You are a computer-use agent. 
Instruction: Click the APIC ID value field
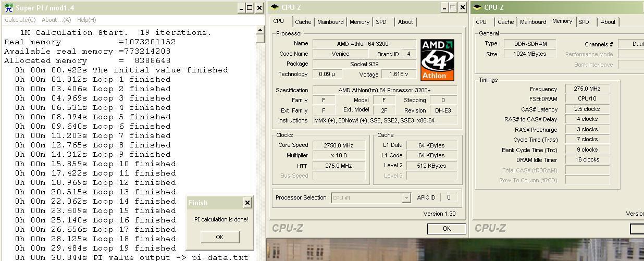(x=449, y=197)
